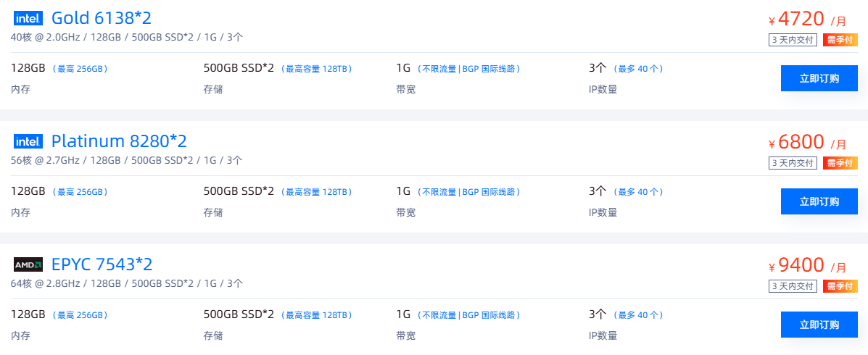Click the BGP 国际线路 note in EPYC row
Screen dimensions: 868x355
pos(491,316)
